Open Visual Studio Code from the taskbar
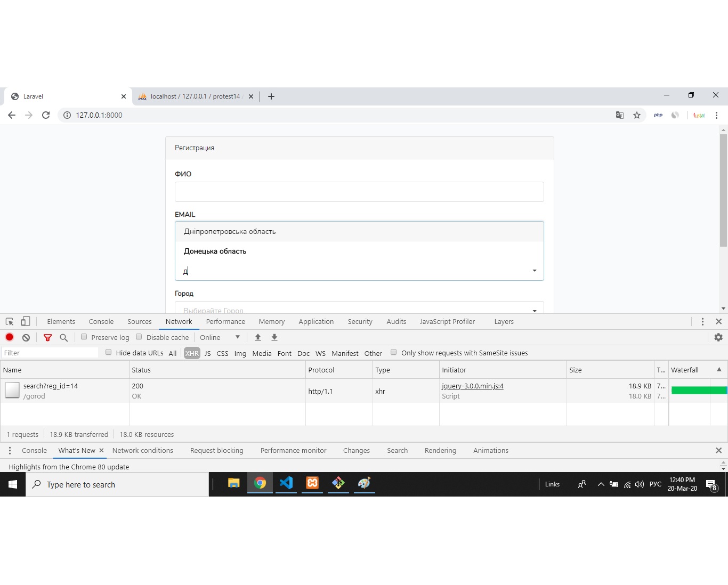The width and height of the screenshot is (728, 585). [x=286, y=483]
